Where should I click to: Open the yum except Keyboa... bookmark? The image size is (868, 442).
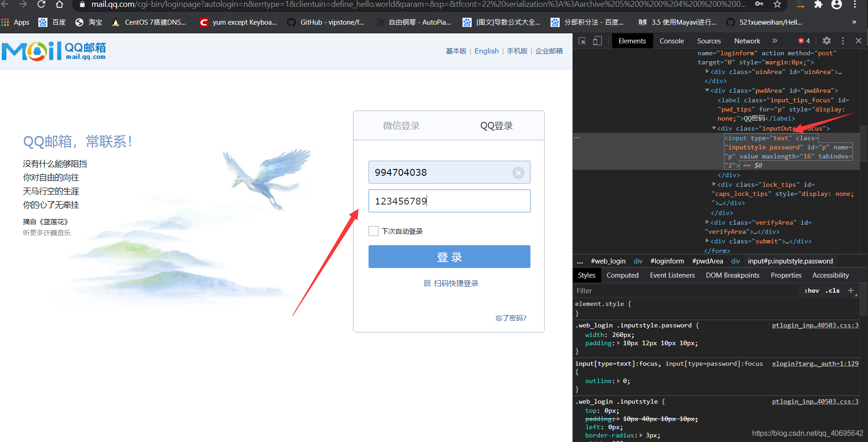click(238, 22)
